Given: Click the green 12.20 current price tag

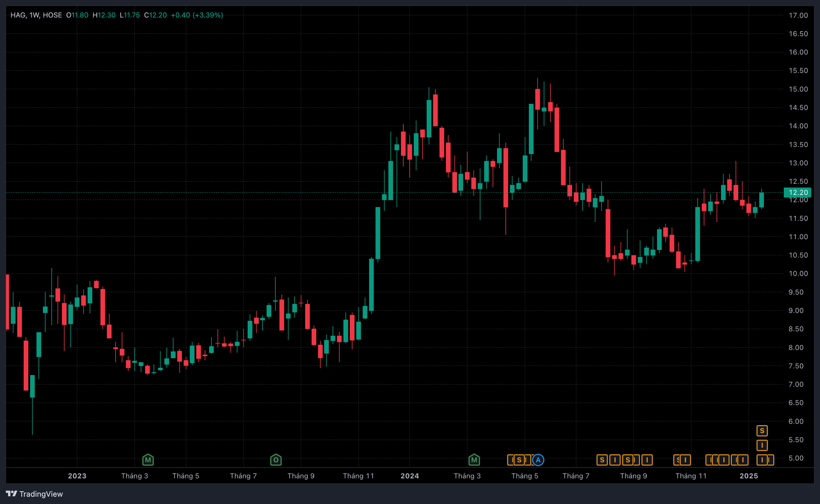Looking at the screenshot, I should pyautogui.click(x=797, y=192).
